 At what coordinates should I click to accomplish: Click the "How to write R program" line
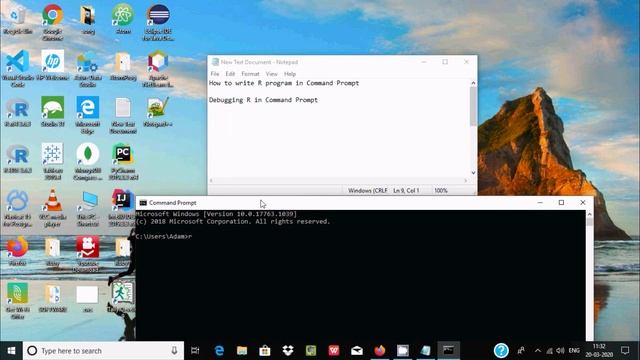pos(284,83)
